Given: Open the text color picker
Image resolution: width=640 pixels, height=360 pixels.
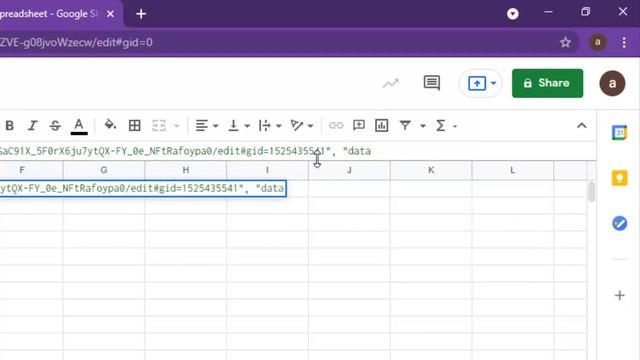Looking at the screenshot, I should 79,125.
